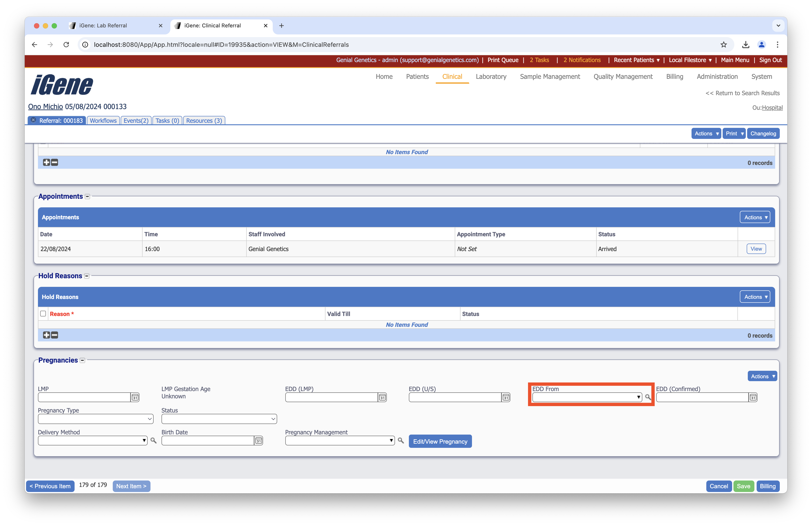Click the EDD From search magnifier

[x=648, y=397]
